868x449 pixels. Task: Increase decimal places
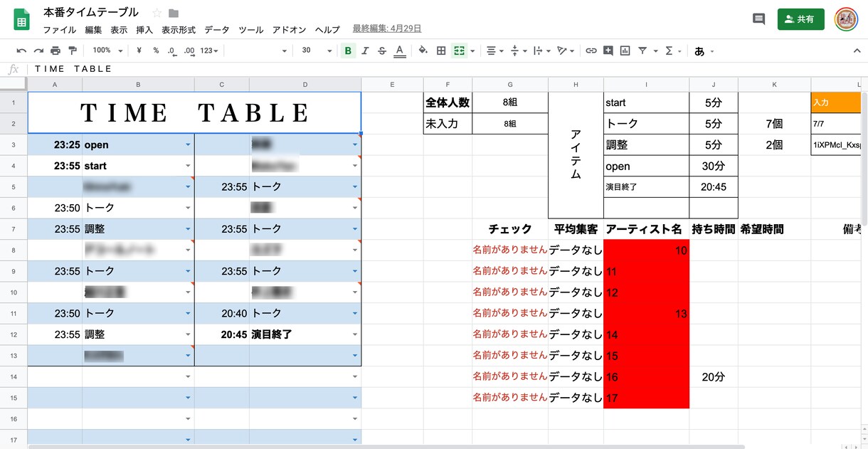click(x=189, y=51)
